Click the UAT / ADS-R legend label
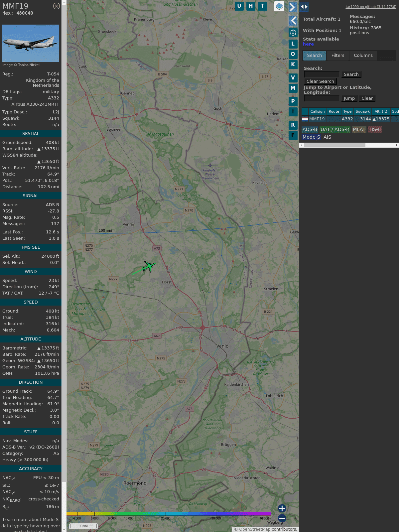This screenshot has height=532, width=399. 335,130
